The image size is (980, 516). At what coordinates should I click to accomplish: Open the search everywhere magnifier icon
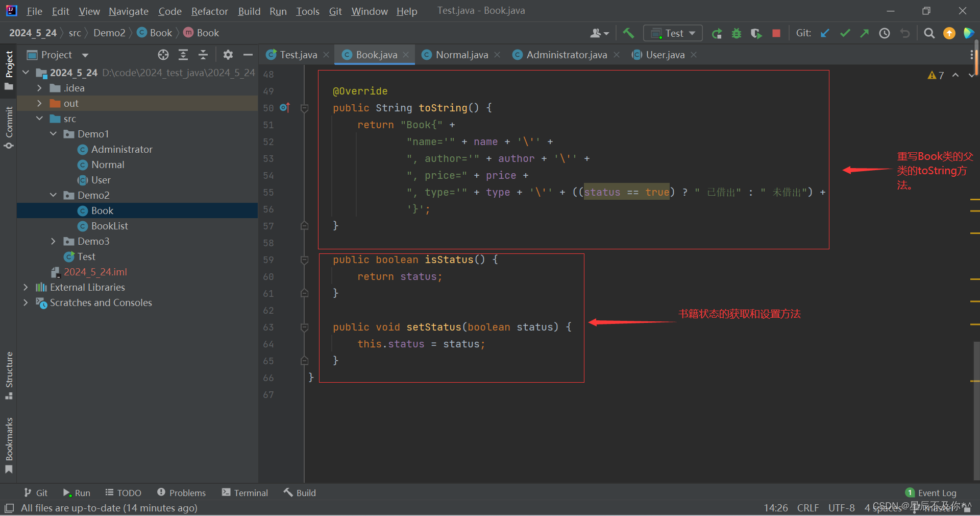[x=929, y=33]
